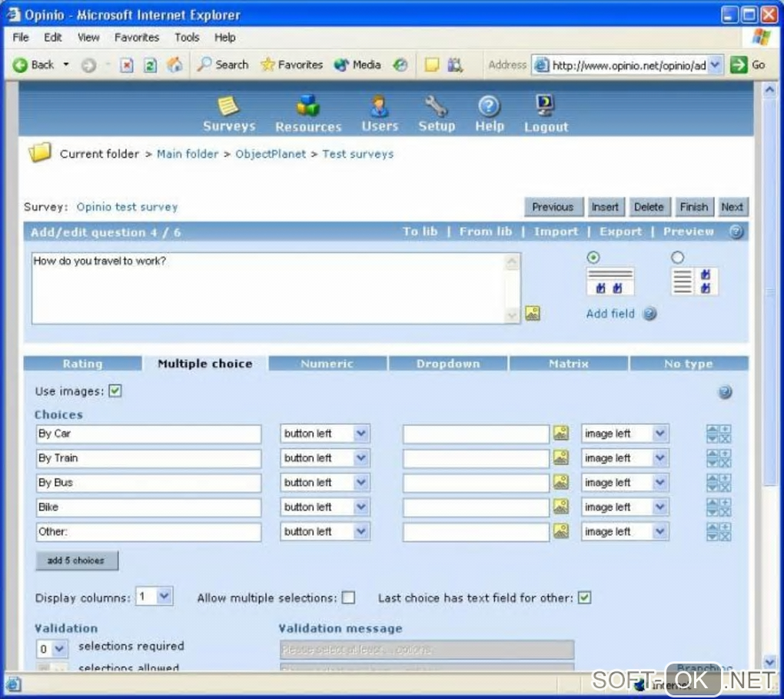Open the Test surveys breadcrumb link
784x699 pixels.
357,154
